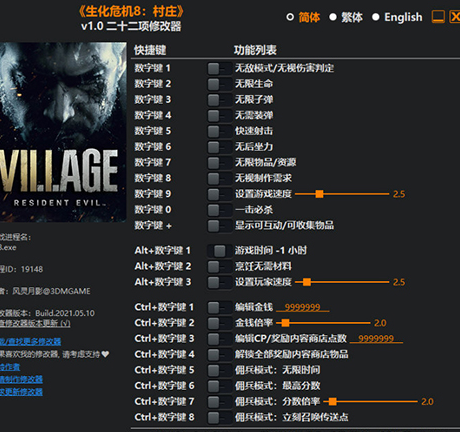Click the process ID 19148 text

click(x=32, y=269)
